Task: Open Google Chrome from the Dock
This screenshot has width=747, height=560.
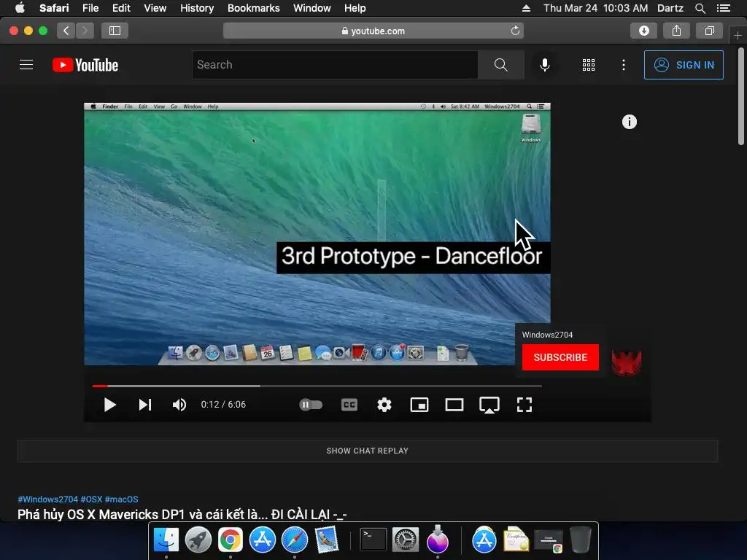Action: tap(230, 540)
